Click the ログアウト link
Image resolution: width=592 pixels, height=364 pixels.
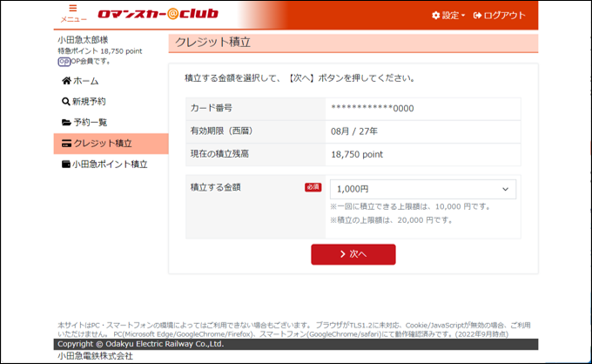coord(504,16)
